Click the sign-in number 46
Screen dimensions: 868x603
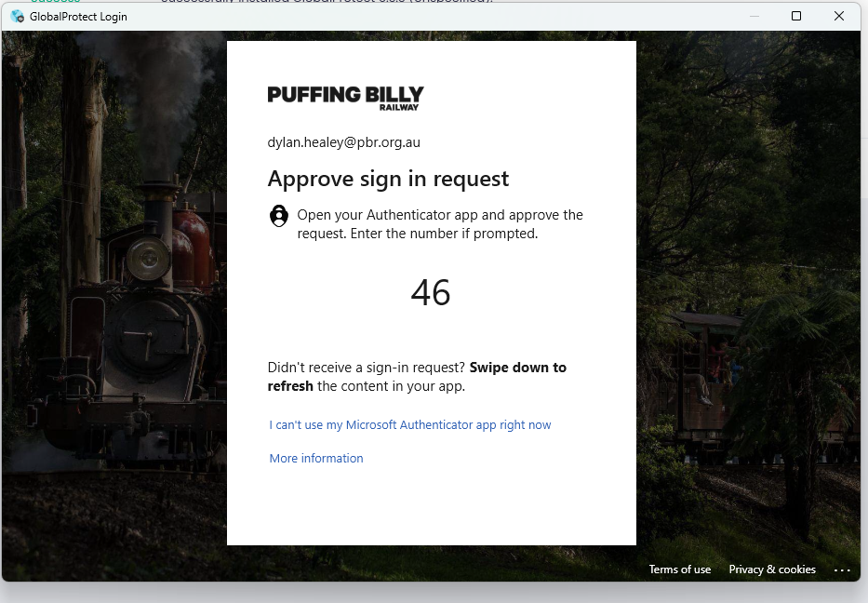pyautogui.click(x=431, y=293)
